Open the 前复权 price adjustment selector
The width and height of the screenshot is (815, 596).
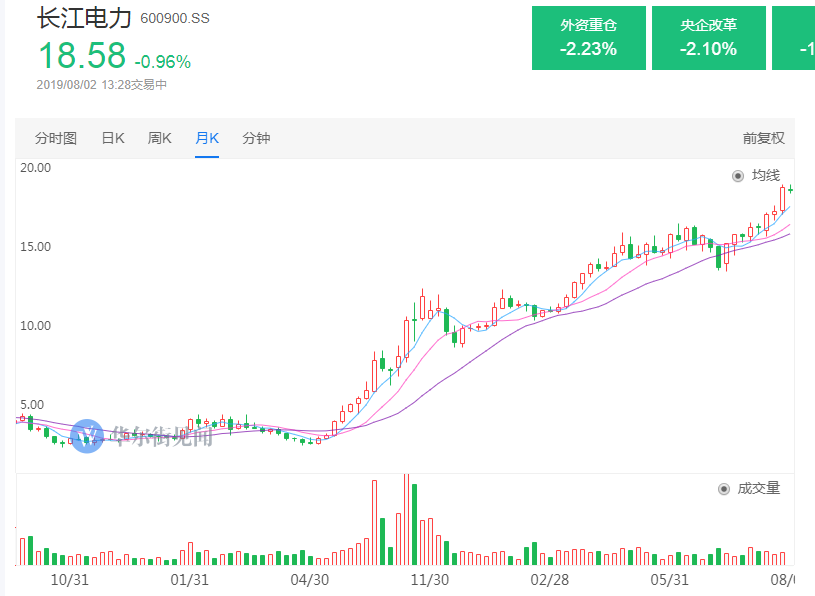764,138
